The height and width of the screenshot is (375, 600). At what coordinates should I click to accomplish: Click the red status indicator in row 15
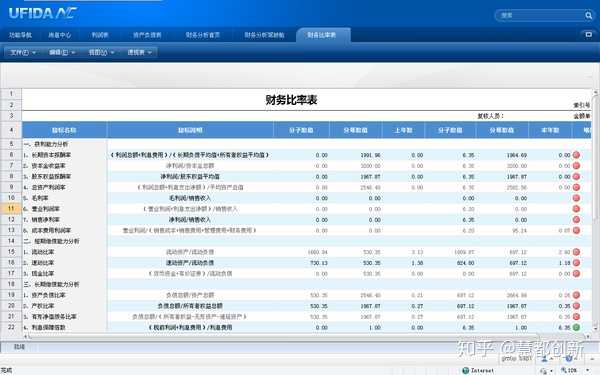click(x=576, y=252)
